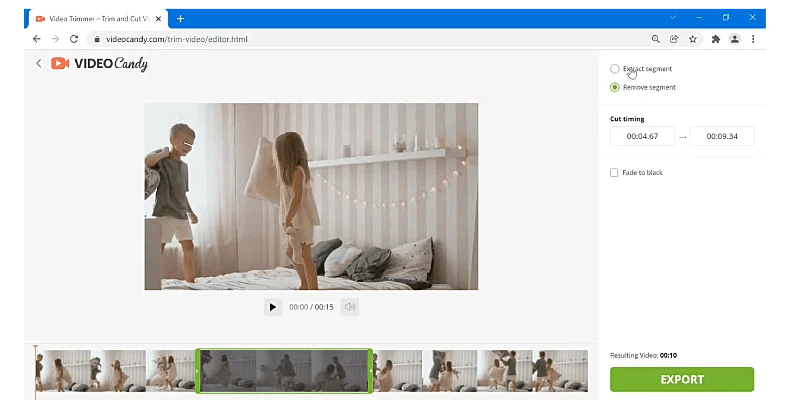Screen dimensions: 800x400
Task: Click the browser forward arrow
Action: coord(55,39)
